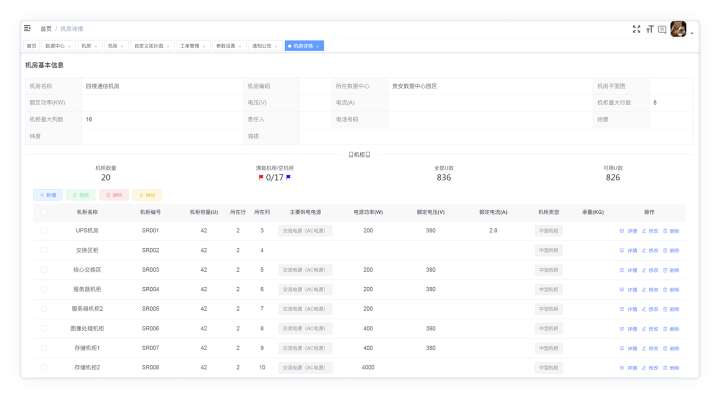Tick the checkbox for UPS机房 row

(x=44, y=230)
